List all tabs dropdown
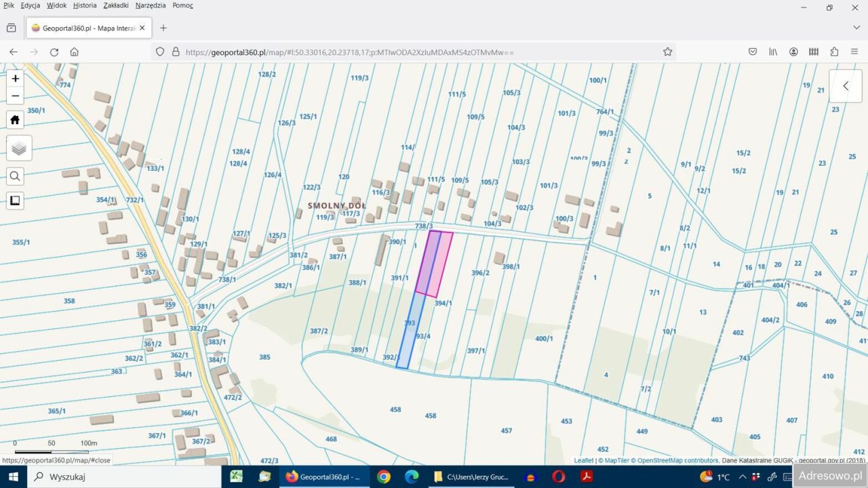The image size is (868, 488). (856, 28)
